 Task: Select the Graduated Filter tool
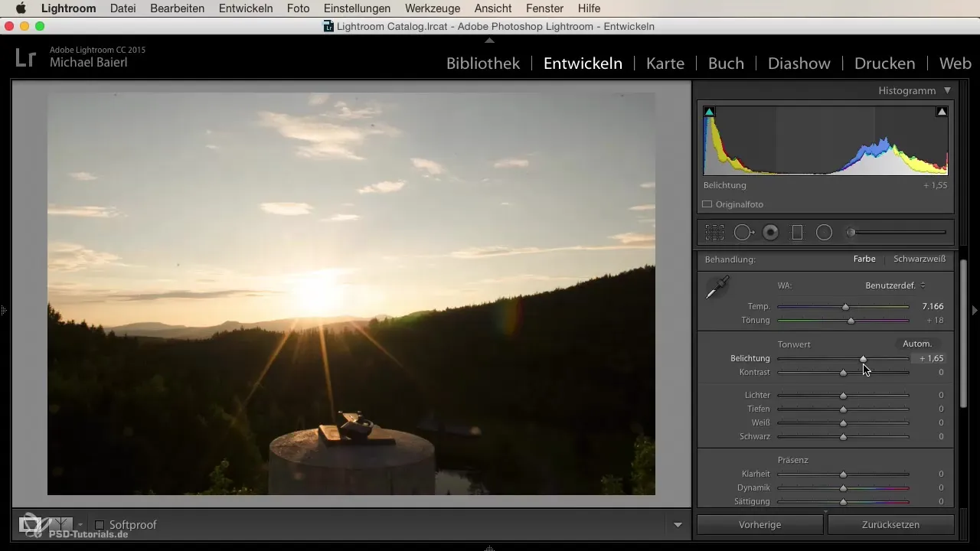(797, 233)
